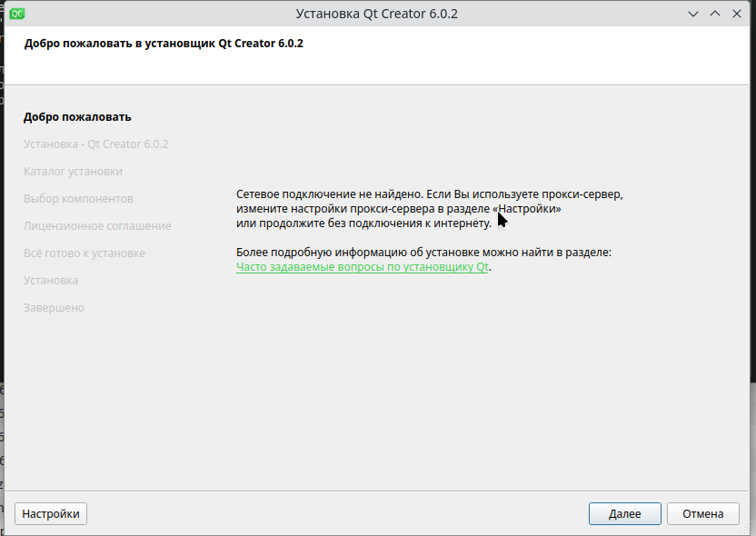Open the "Настройки" proxy settings
756x536 pixels.
click(51, 514)
